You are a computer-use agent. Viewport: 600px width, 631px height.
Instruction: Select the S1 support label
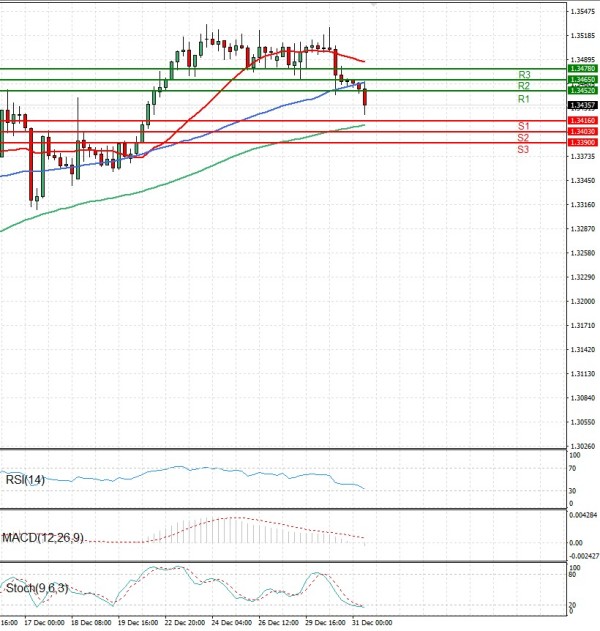pos(523,126)
